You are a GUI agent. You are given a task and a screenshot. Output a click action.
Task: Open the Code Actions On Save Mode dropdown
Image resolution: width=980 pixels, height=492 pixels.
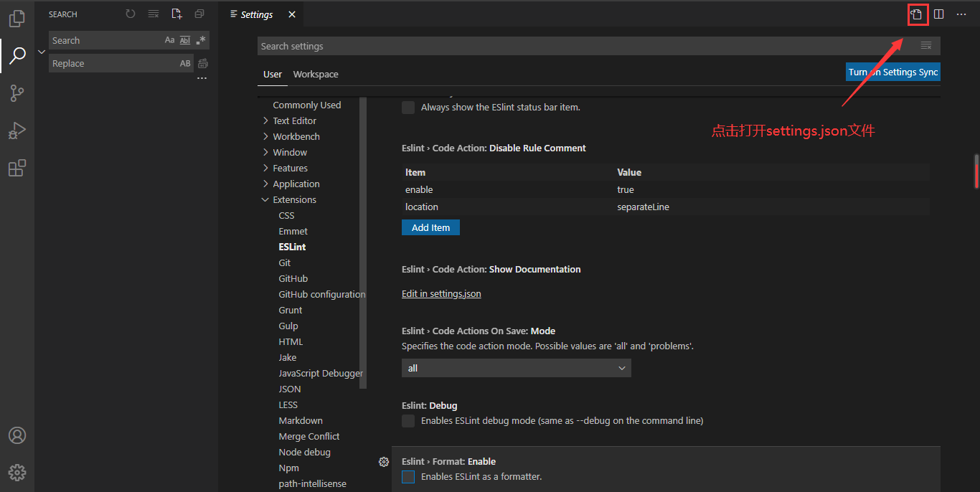point(516,367)
